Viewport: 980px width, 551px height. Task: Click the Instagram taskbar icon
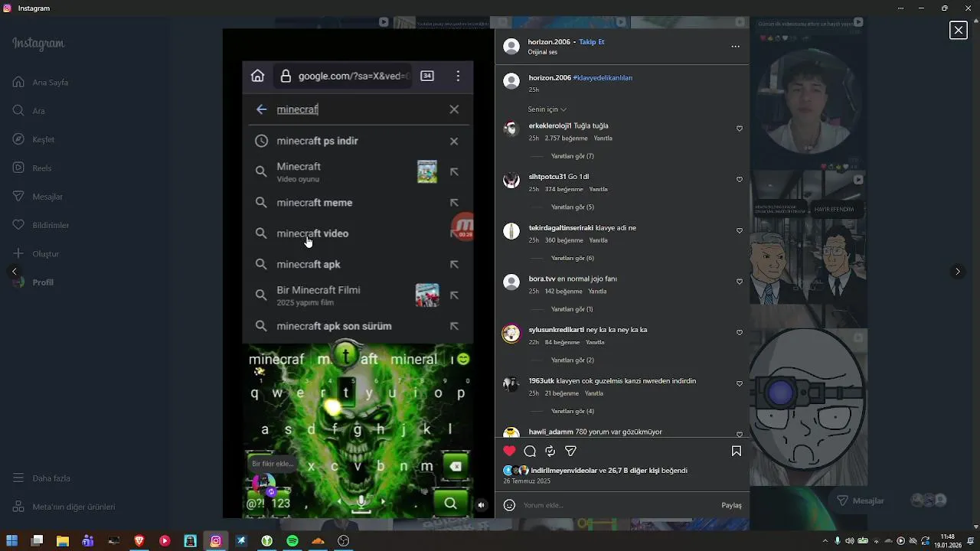(216, 541)
